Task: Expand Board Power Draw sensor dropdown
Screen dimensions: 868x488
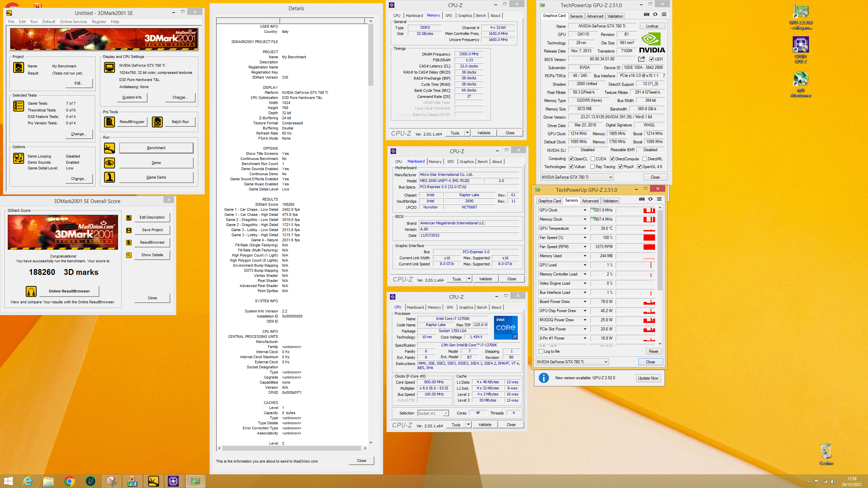Action: tap(585, 302)
